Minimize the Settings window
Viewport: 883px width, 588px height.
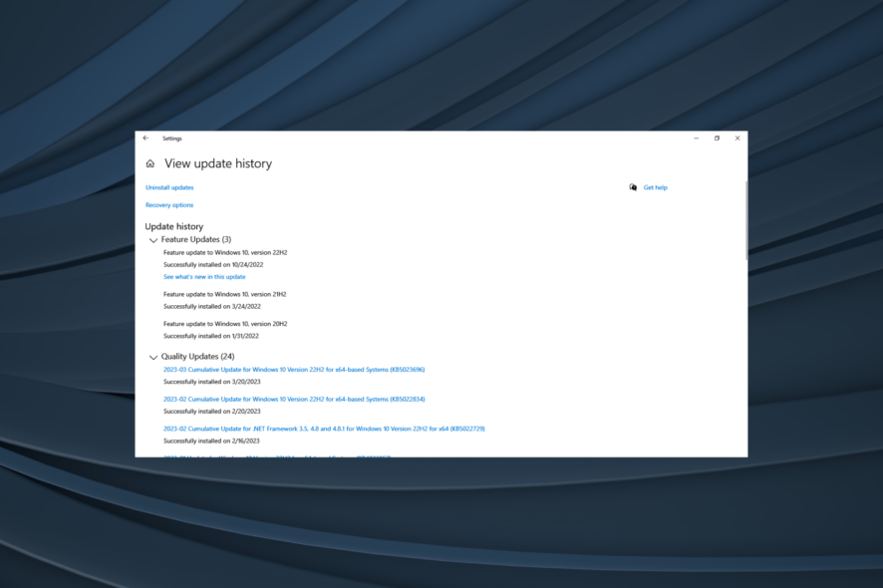tap(696, 138)
